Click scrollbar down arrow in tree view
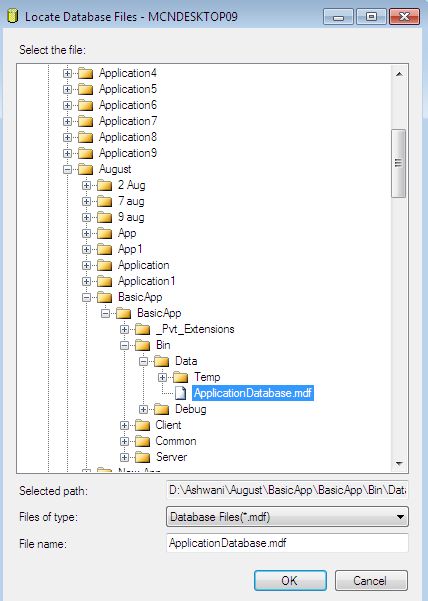This screenshot has height=601, width=428. click(x=399, y=463)
